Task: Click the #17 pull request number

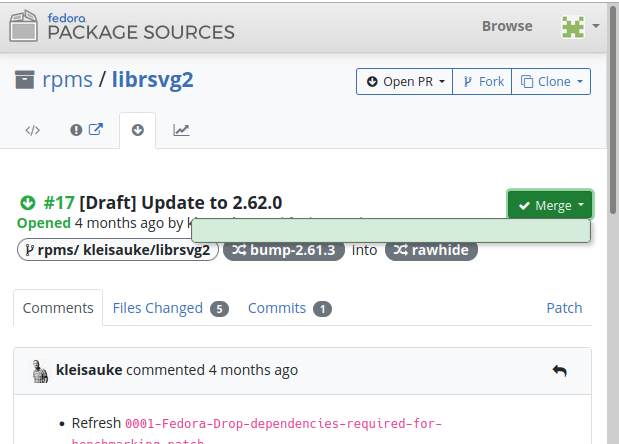Action: (x=59, y=203)
